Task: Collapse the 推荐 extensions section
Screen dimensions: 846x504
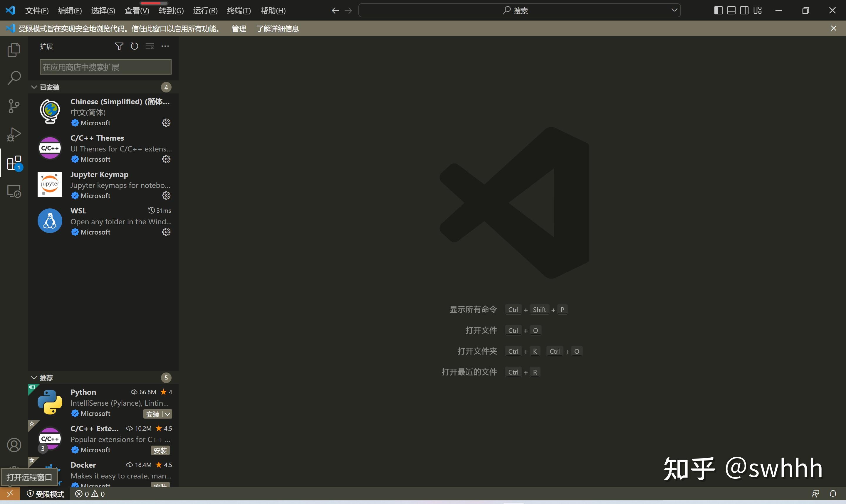Action: (34, 377)
